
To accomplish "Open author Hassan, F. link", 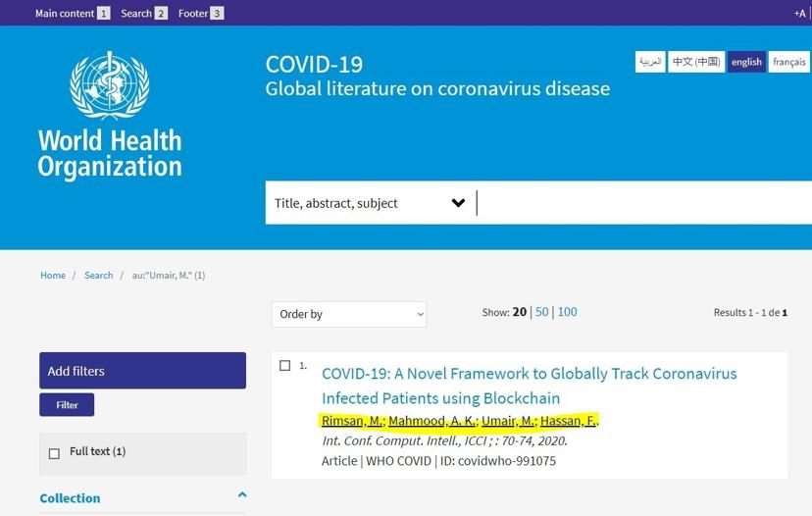I will (568, 421).
